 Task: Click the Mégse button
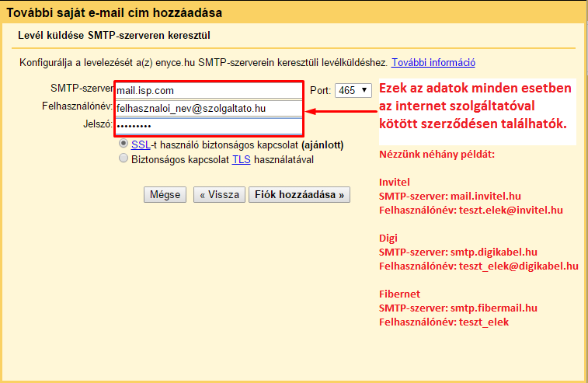[165, 195]
